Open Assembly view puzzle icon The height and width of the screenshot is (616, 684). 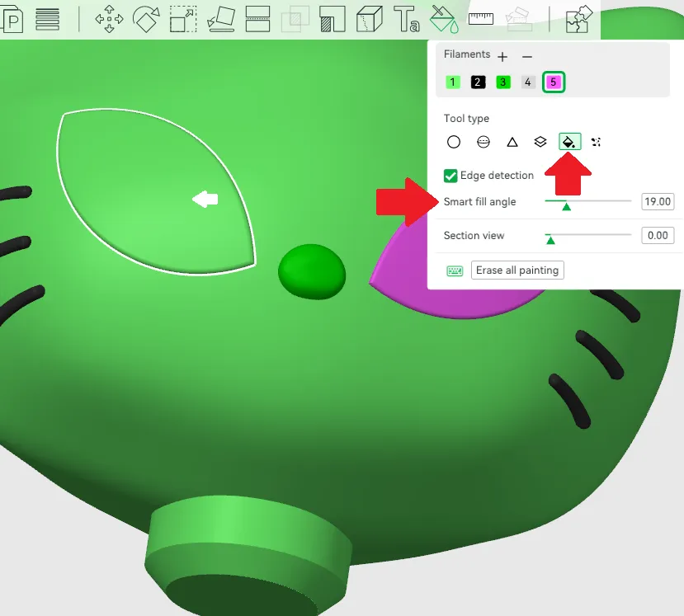[x=579, y=19]
